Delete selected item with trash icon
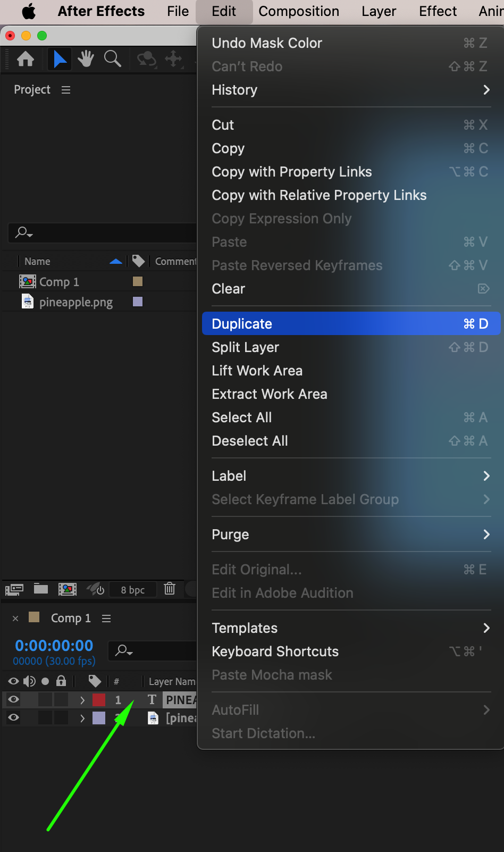The height and width of the screenshot is (852, 504). coord(170,589)
